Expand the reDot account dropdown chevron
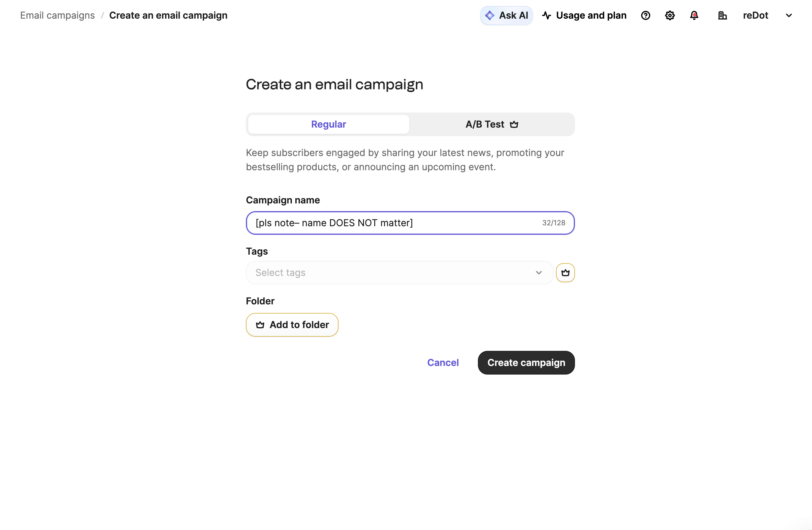Screen dimensions: 812x530 [x=788, y=15]
